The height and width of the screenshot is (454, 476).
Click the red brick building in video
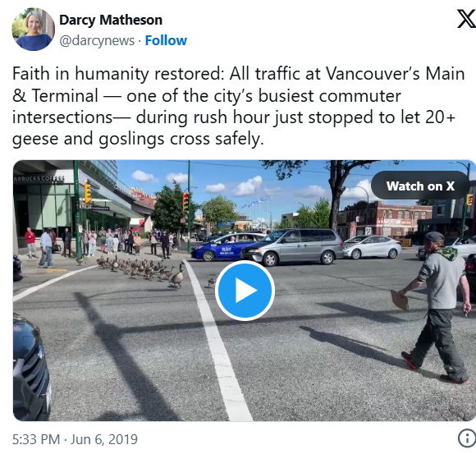[387, 219]
